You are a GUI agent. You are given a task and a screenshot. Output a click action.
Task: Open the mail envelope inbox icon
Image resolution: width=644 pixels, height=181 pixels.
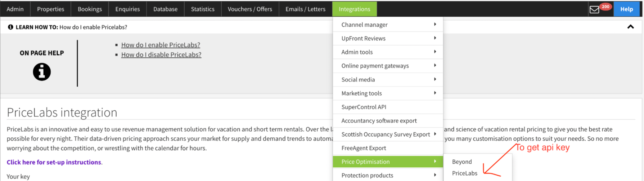[594, 10]
